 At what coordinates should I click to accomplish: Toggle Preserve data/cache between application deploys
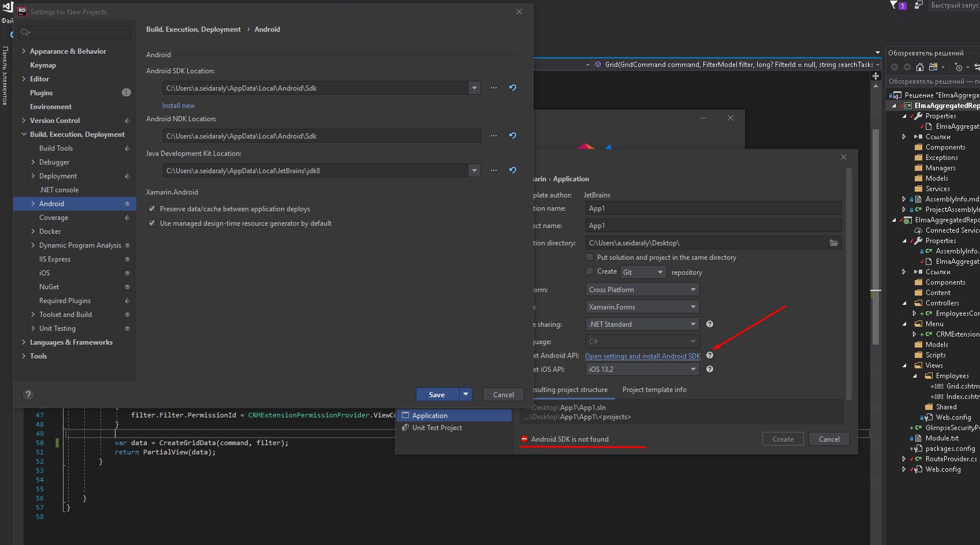152,209
